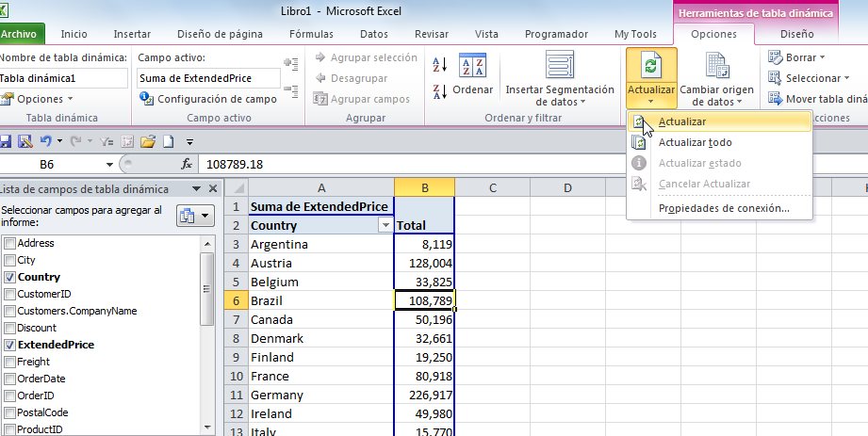This screenshot has height=436, width=868.
Task: Open the undo history dropdown arrow
Action: (59, 141)
